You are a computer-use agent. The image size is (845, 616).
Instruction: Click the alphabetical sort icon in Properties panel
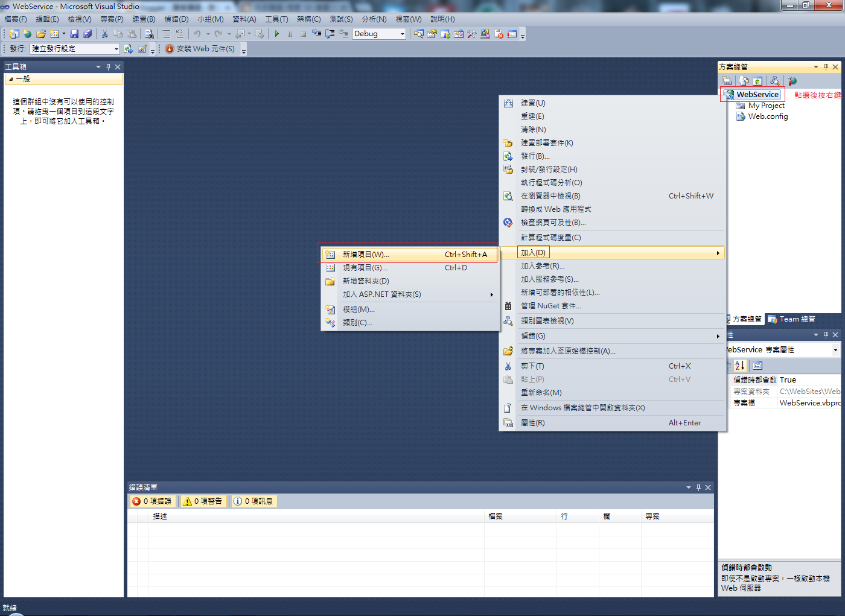click(740, 366)
